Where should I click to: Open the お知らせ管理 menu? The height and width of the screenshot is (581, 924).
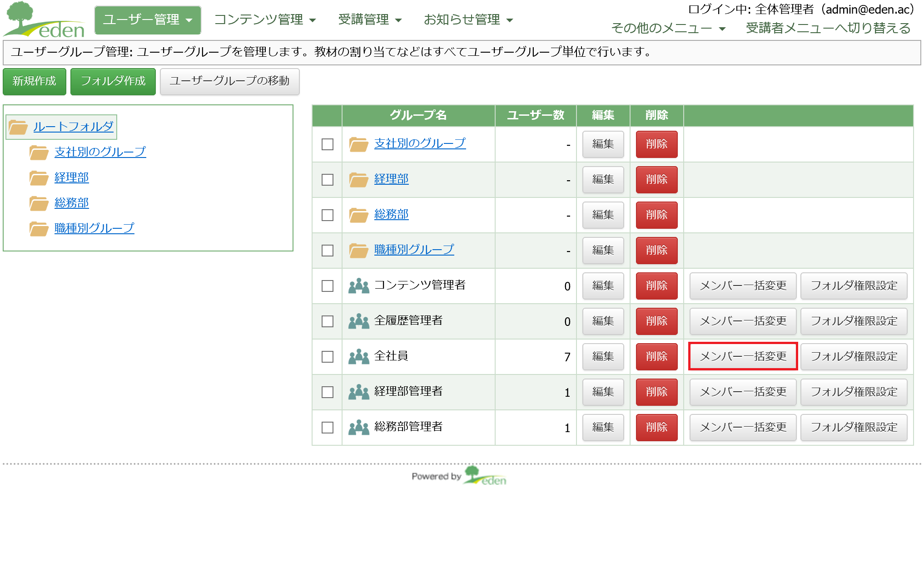(468, 20)
